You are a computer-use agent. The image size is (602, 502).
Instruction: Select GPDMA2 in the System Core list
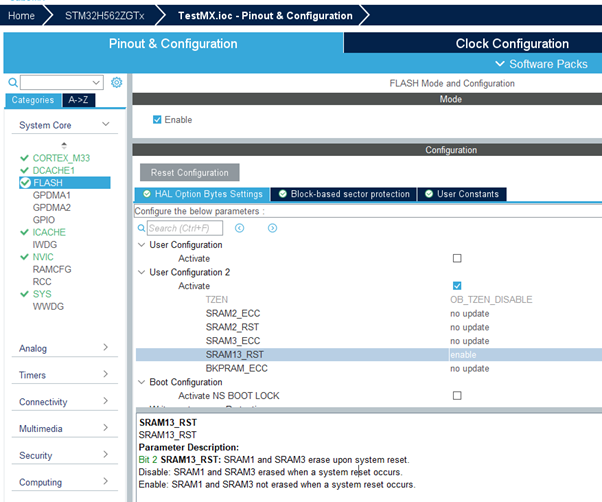(52, 207)
